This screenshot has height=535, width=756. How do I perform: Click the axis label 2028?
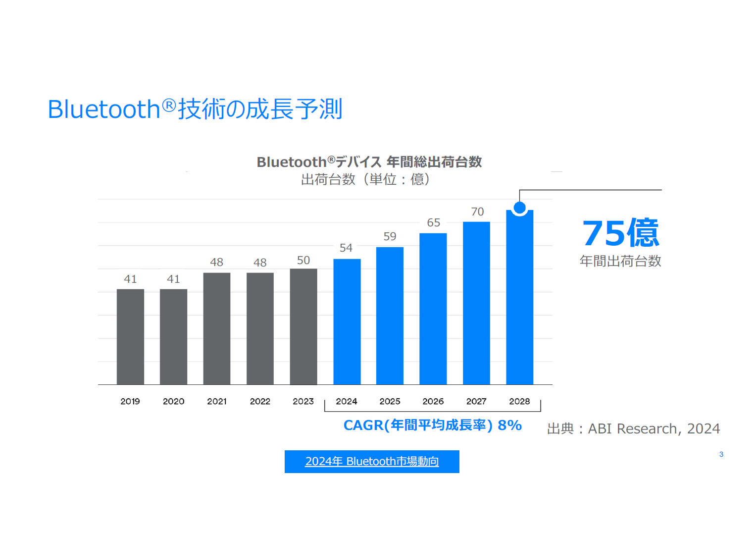pos(519,401)
